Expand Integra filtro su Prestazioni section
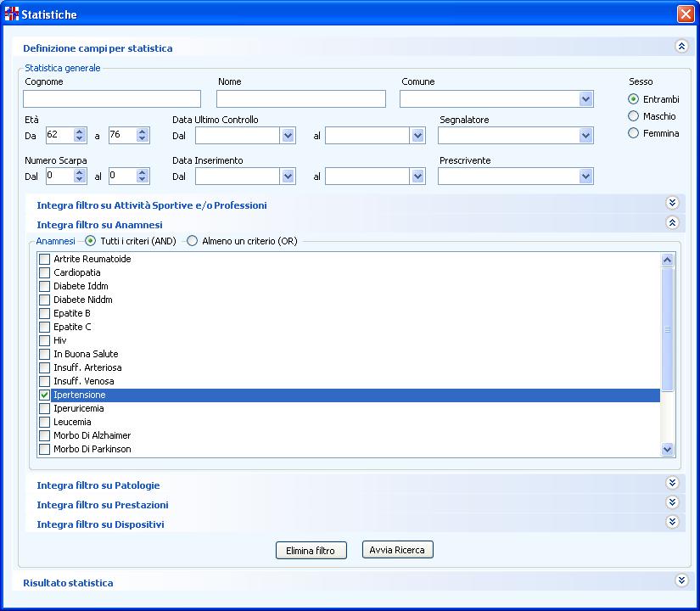The width and height of the screenshot is (700, 611). 672,503
